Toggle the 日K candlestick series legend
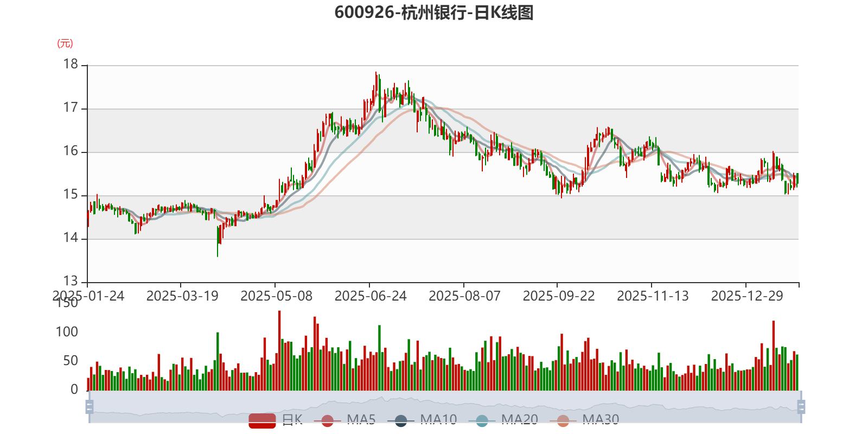Viewport: 868px width, 434px height. 276,420
